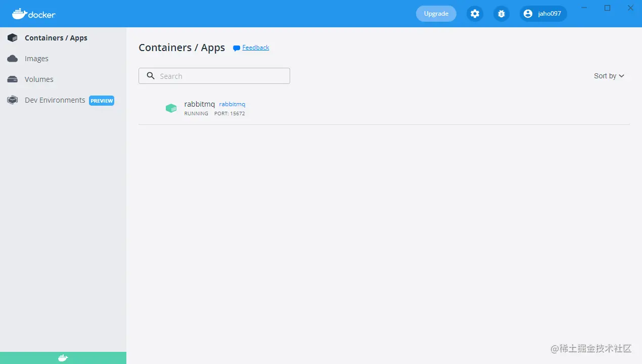
Task: Open Settings via the gear icon
Action: coord(475,14)
